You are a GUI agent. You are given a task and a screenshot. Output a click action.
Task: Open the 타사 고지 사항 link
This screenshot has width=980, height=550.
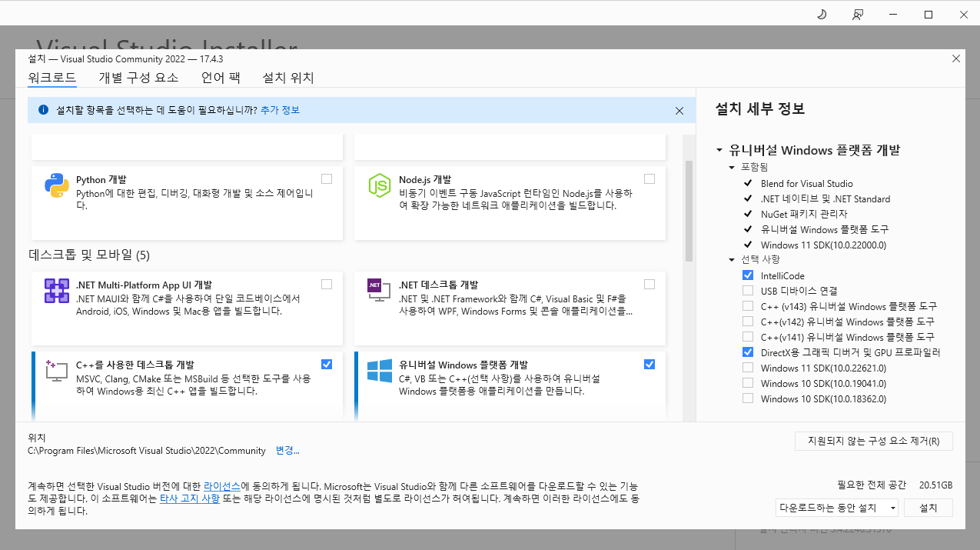[190, 498]
